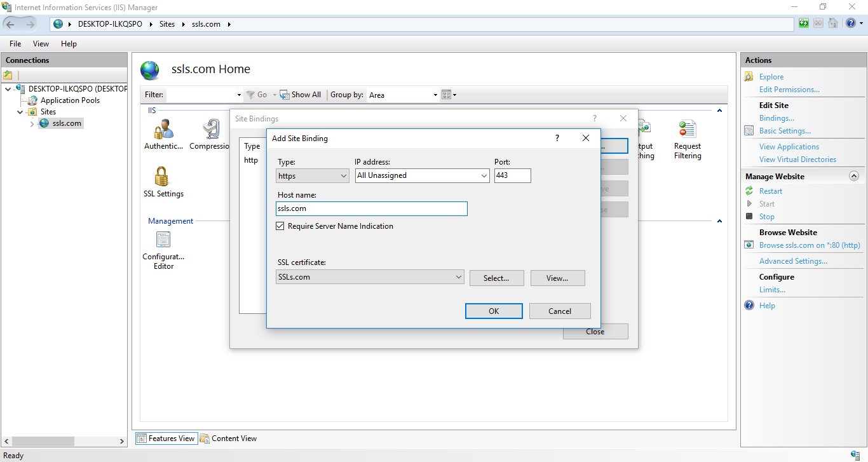Collapse the Manage Website section

853,176
